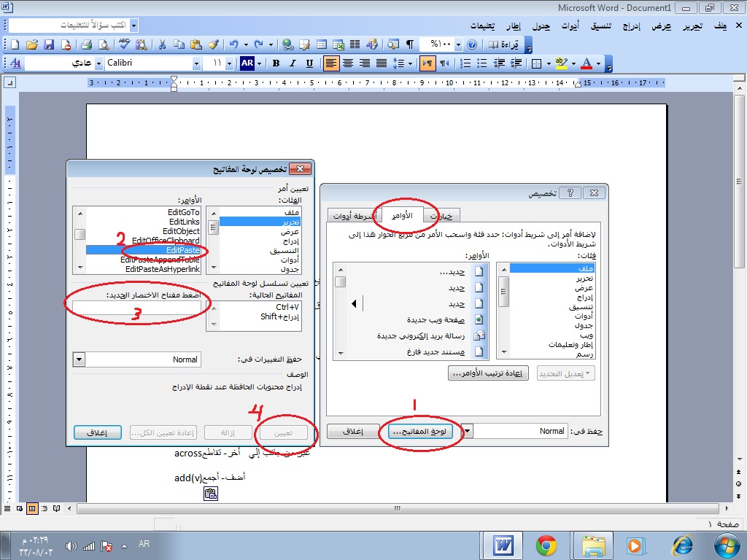Viewport: 747px width, 560px height.
Task: Click the Justify alignment icon
Action: (381, 63)
